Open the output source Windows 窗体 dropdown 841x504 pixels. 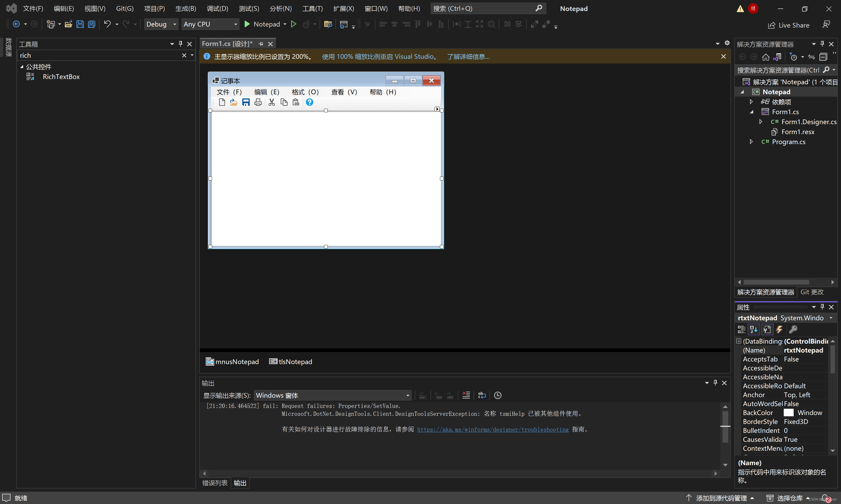(x=407, y=395)
